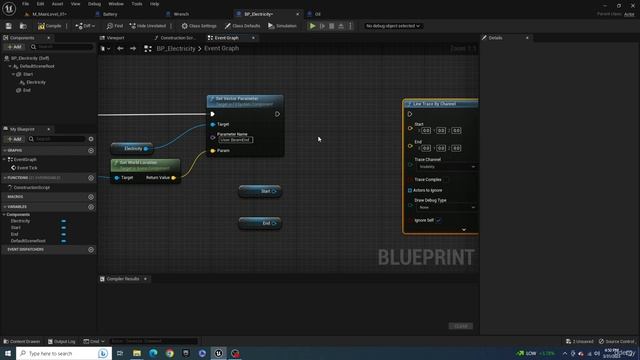Toggle the Ignore Self checkbox

point(438,220)
